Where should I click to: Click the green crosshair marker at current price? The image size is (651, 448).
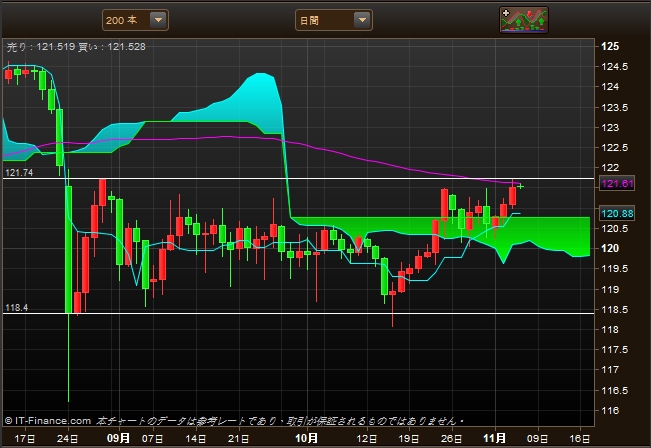tap(521, 186)
